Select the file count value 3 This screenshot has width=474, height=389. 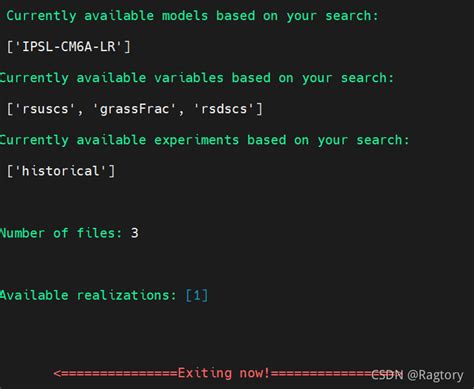[x=134, y=233]
